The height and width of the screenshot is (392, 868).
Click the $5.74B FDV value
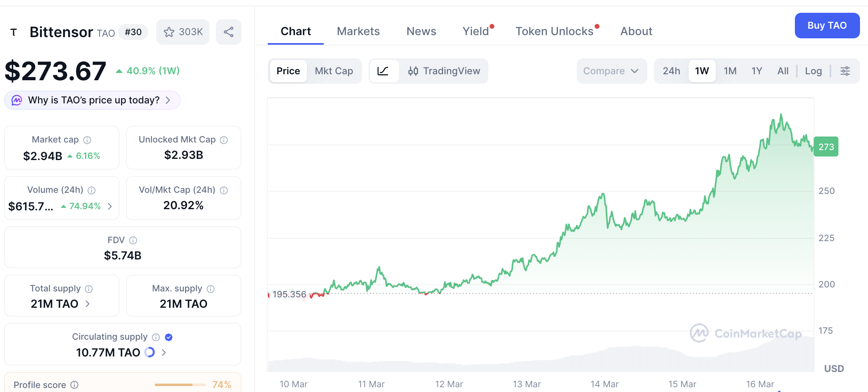(123, 255)
